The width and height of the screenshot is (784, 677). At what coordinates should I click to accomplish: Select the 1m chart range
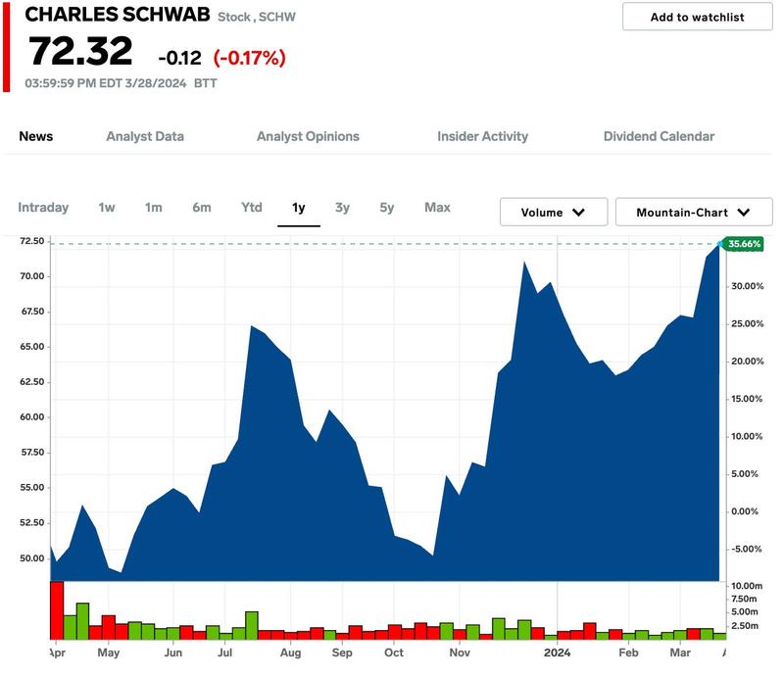point(154,208)
